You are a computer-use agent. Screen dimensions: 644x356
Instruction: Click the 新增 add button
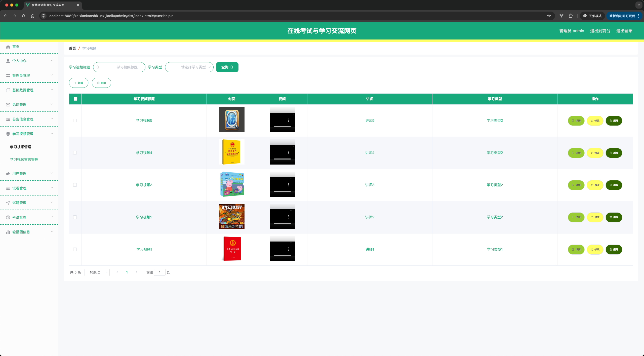pos(78,83)
